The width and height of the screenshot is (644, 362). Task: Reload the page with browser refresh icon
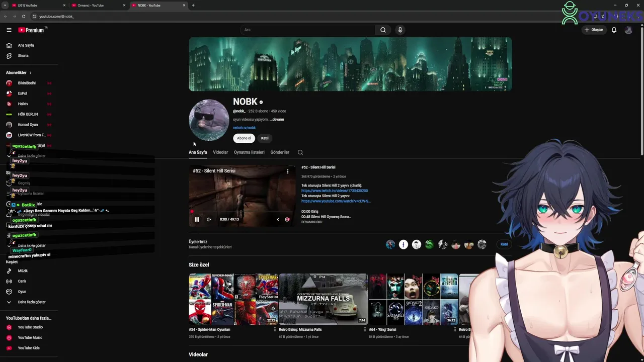tap(23, 16)
